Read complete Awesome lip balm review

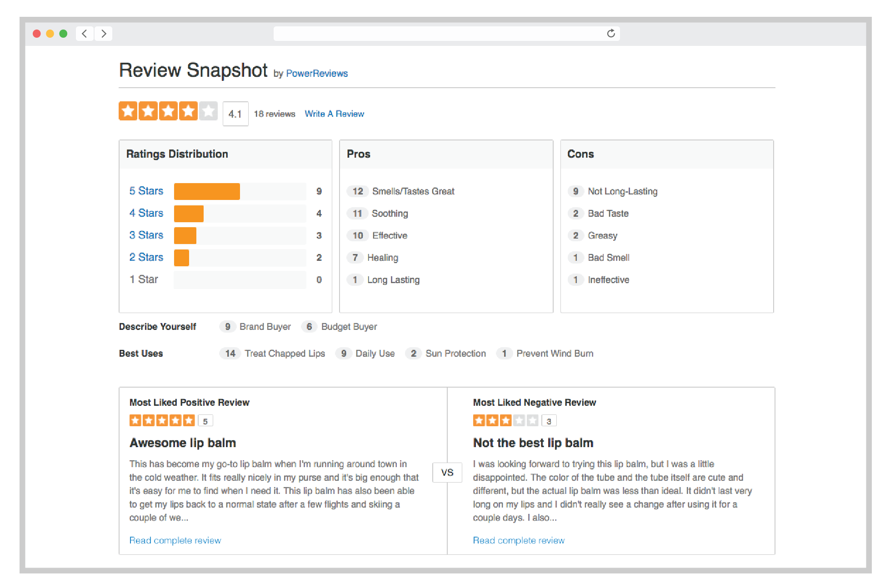(175, 540)
